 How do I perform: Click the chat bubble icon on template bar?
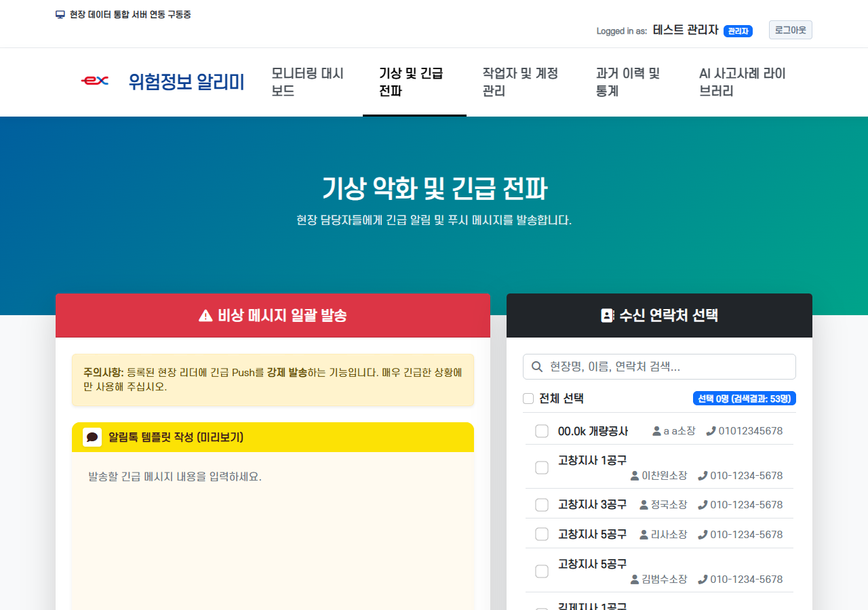(92, 437)
